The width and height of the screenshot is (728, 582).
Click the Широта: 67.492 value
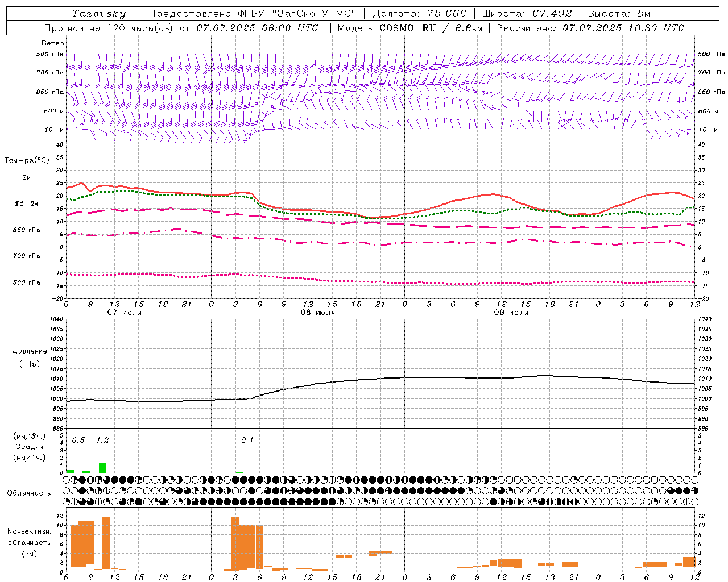(x=527, y=14)
